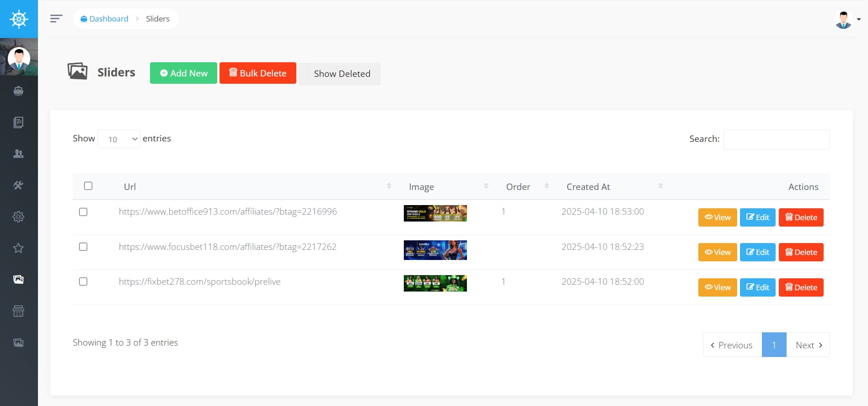The height and width of the screenshot is (406, 868).
Task: Click the Add New button
Action: [183, 73]
